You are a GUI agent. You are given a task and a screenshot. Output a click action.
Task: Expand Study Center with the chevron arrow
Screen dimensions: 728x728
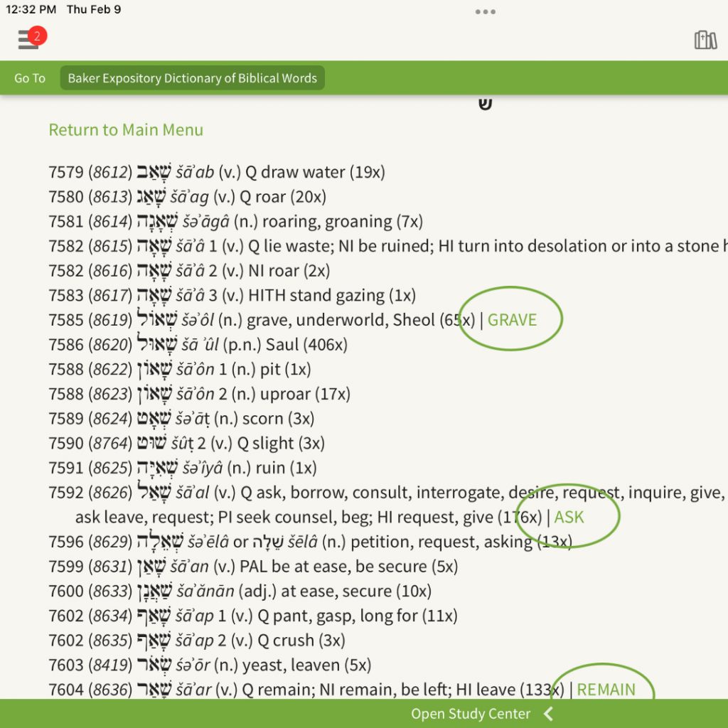pyautogui.click(x=548, y=714)
